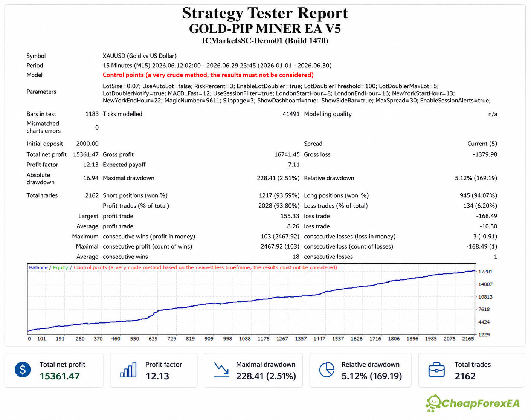Click the briefcase icon beside Total trades
The width and height of the screenshot is (531, 420).
click(x=436, y=370)
